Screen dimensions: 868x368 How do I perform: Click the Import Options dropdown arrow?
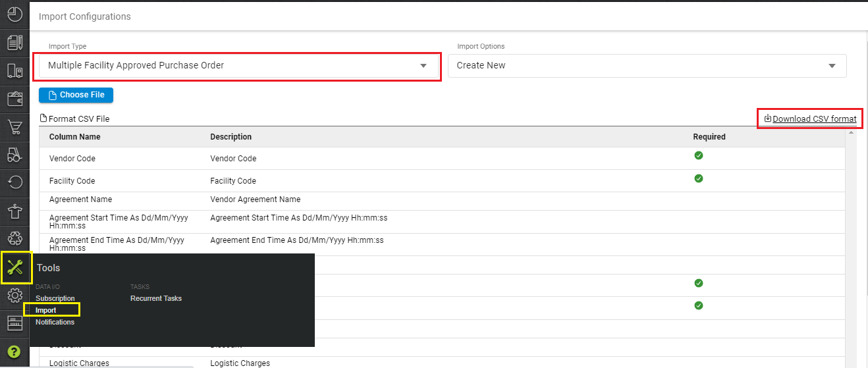pyautogui.click(x=832, y=66)
